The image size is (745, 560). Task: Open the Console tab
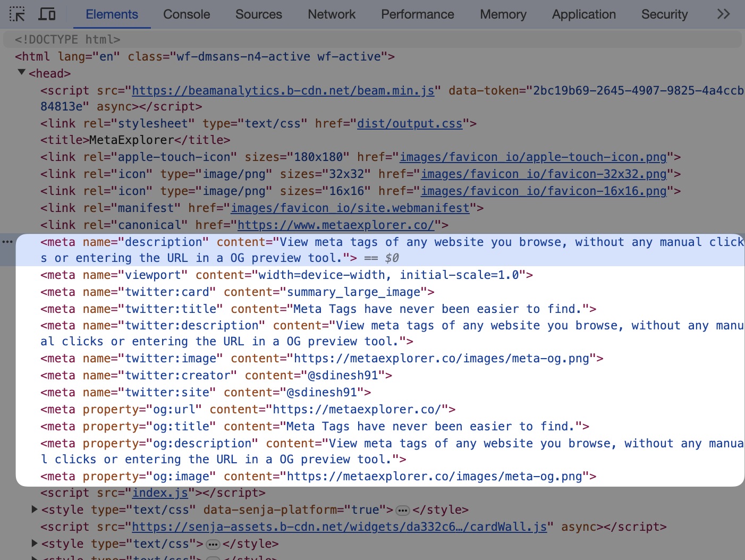[x=187, y=14]
